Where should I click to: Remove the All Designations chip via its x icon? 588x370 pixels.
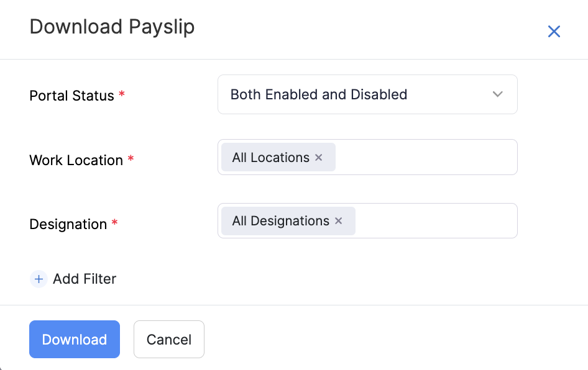click(338, 221)
